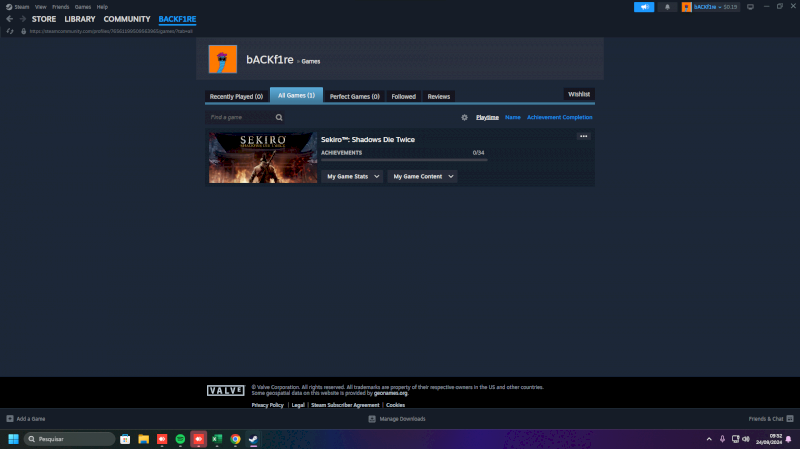Sort games by Playtime
800x449 pixels.
tap(487, 117)
